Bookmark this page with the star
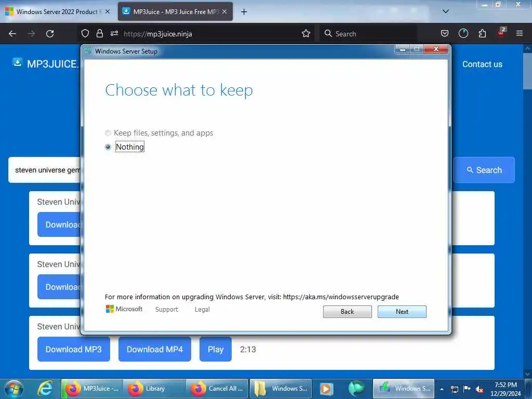The image size is (532, 399). pyautogui.click(x=305, y=33)
